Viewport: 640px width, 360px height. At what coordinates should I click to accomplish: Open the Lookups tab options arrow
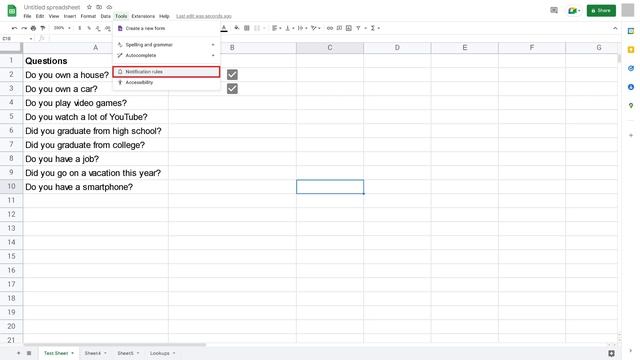coord(174,353)
